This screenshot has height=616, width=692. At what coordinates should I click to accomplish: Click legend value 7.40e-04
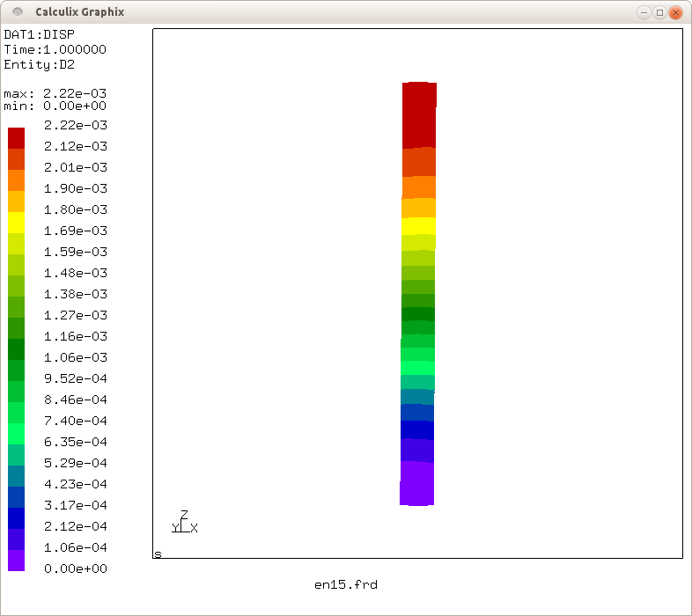(76, 421)
